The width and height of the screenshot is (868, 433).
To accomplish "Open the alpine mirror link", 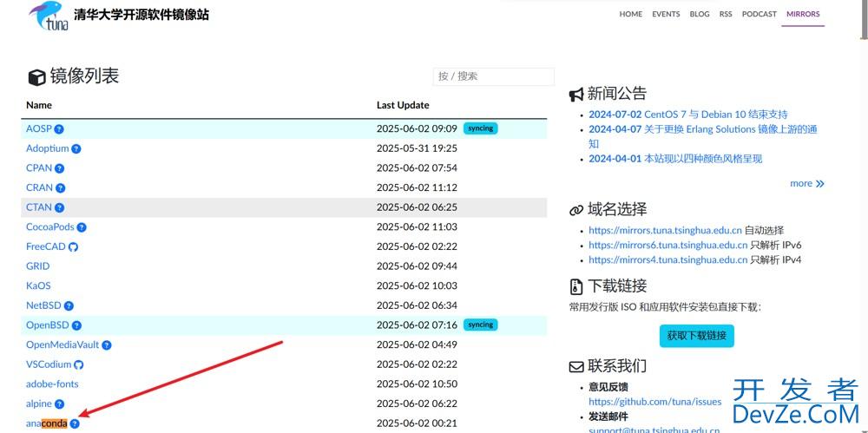I will point(39,403).
